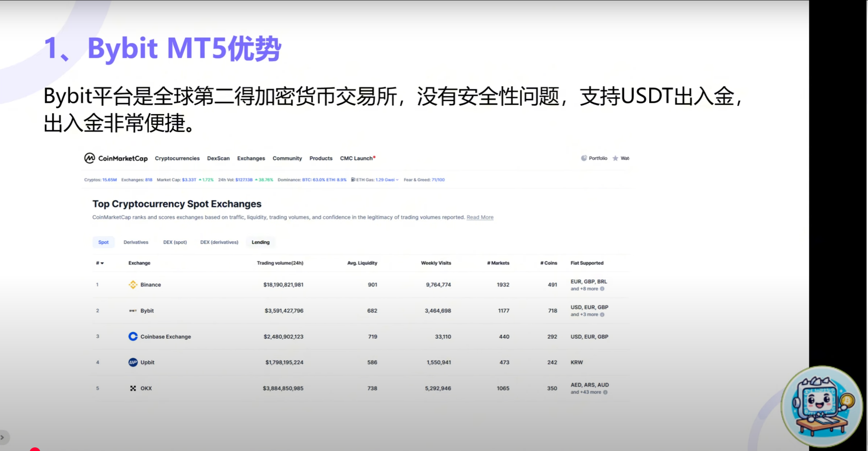Follow the Read More link

click(480, 217)
